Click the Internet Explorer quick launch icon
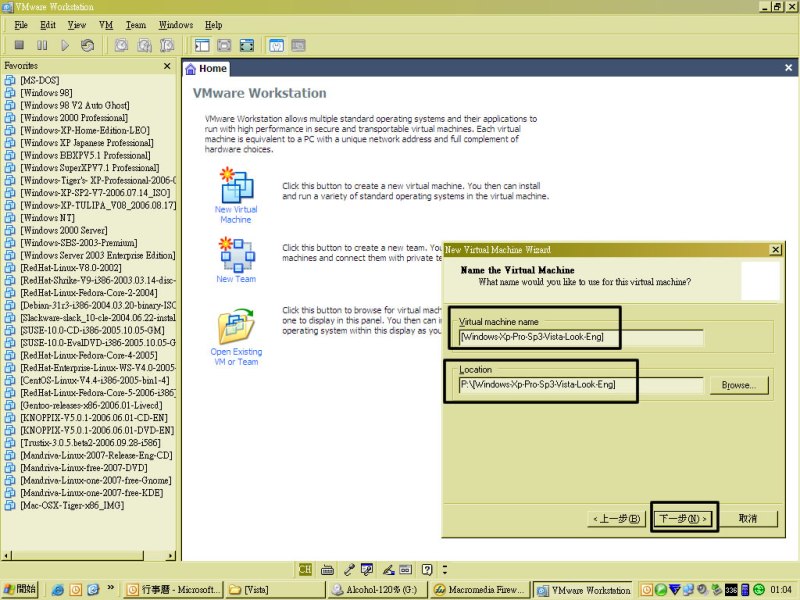Image resolution: width=800 pixels, height=600 pixels. pos(58,590)
